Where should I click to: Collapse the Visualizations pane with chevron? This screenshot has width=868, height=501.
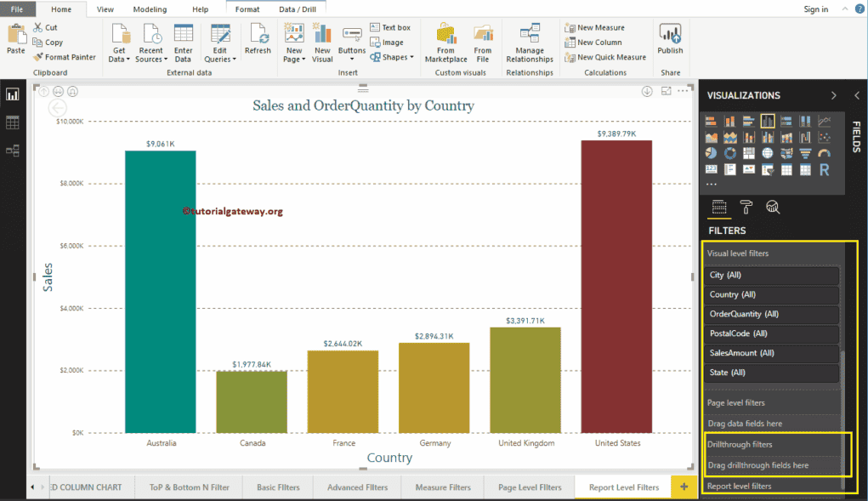(x=833, y=95)
